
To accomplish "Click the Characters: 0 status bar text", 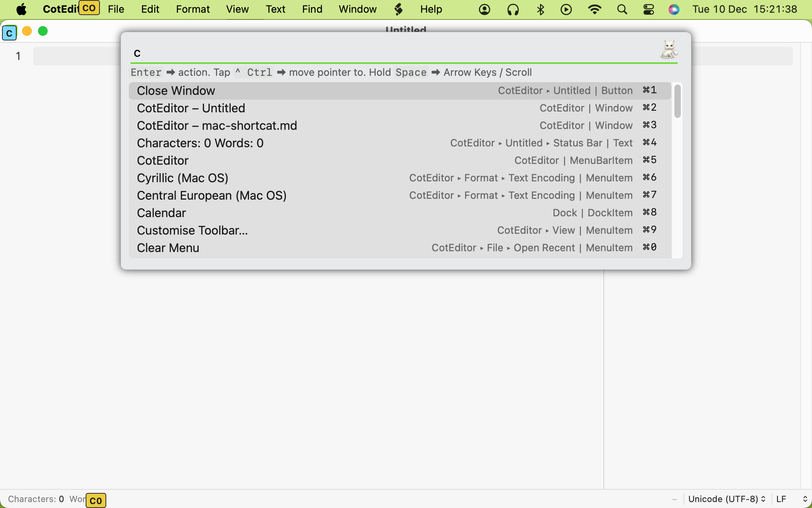I will click(36, 499).
